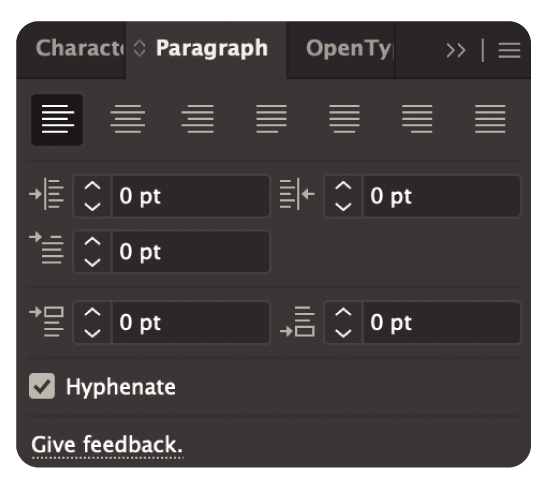Click the Space after paragraph icon
The height and width of the screenshot is (495, 550).
[297, 321]
